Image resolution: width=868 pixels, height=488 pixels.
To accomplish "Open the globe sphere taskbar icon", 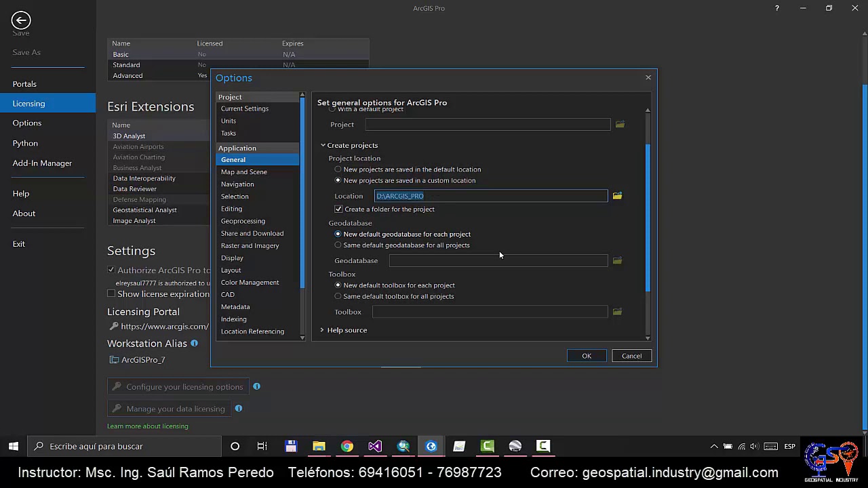I will [515, 446].
